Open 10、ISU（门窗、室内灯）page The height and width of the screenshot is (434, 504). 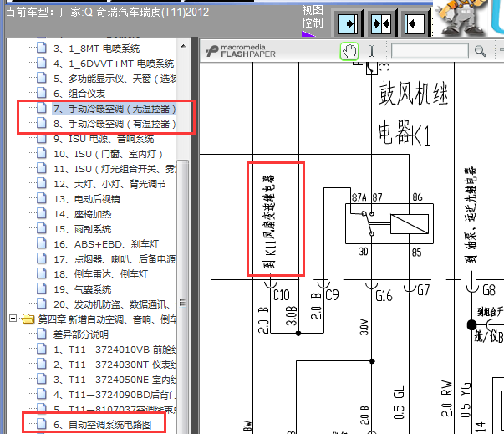coord(108,155)
